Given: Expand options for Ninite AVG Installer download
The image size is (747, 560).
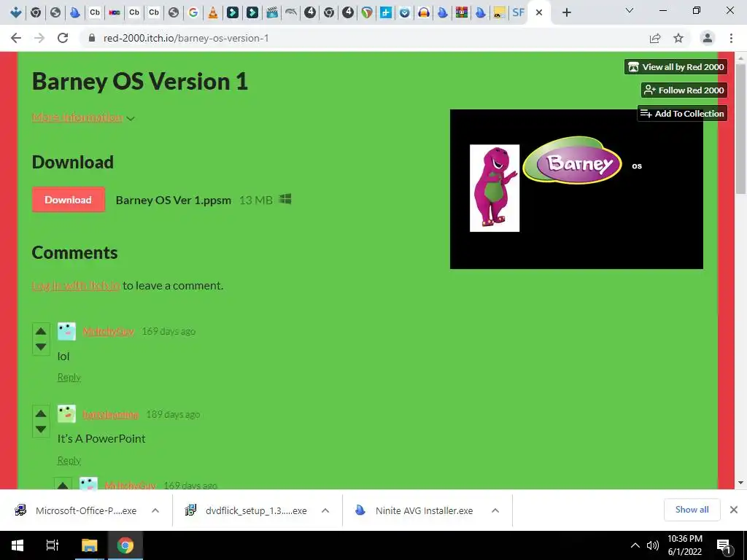Looking at the screenshot, I should (495, 510).
